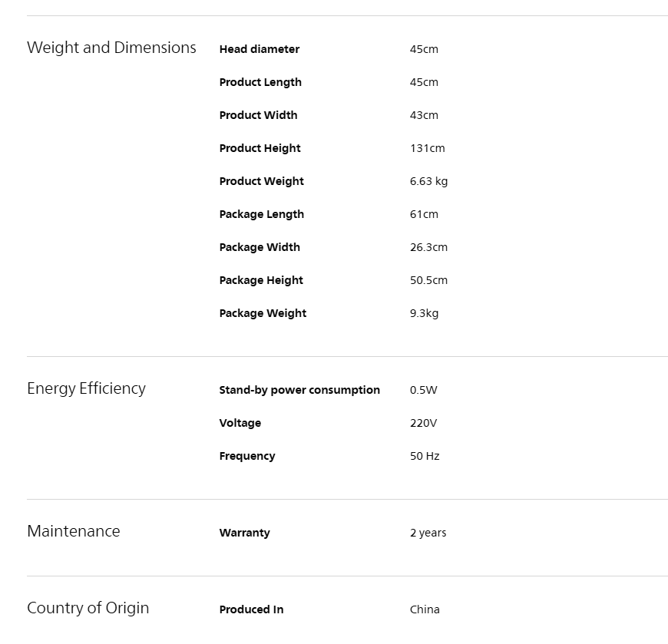Click the Weight and Dimensions heading

point(111,48)
